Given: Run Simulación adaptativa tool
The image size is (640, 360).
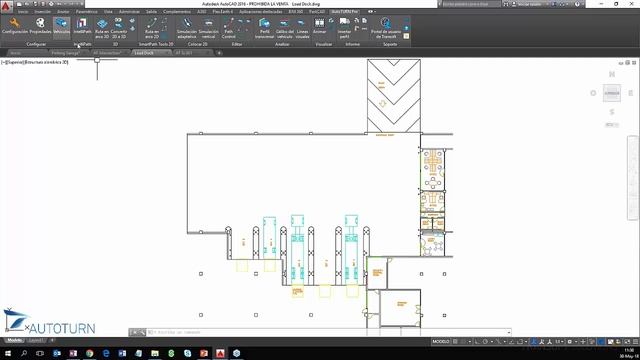Looking at the screenshot, I should point(187,28).
